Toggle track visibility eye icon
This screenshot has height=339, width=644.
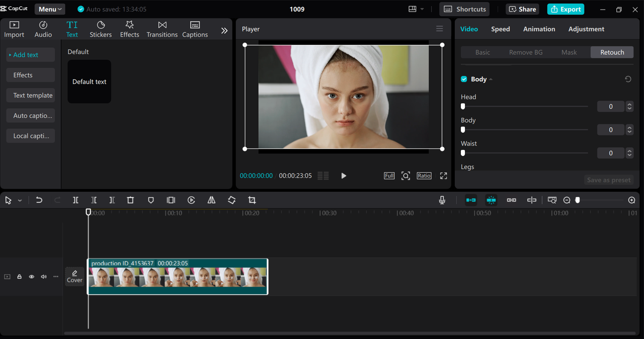[x=31, y=277]
